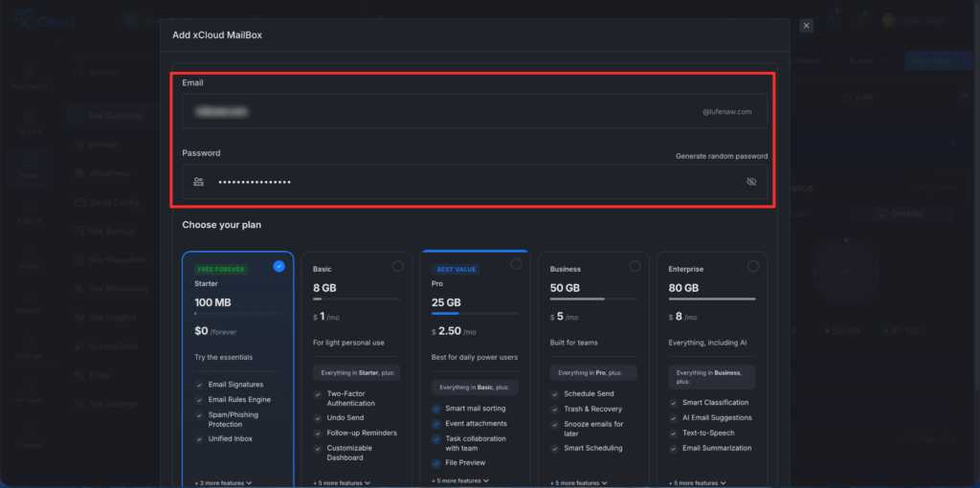Click the Site Monitoring icon in site menu

click(79, 289)
